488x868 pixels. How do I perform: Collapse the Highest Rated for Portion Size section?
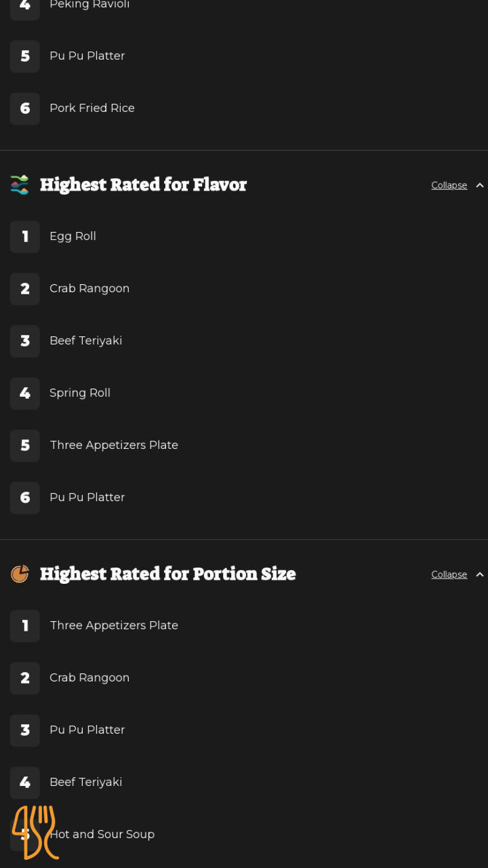coord(449,574)
